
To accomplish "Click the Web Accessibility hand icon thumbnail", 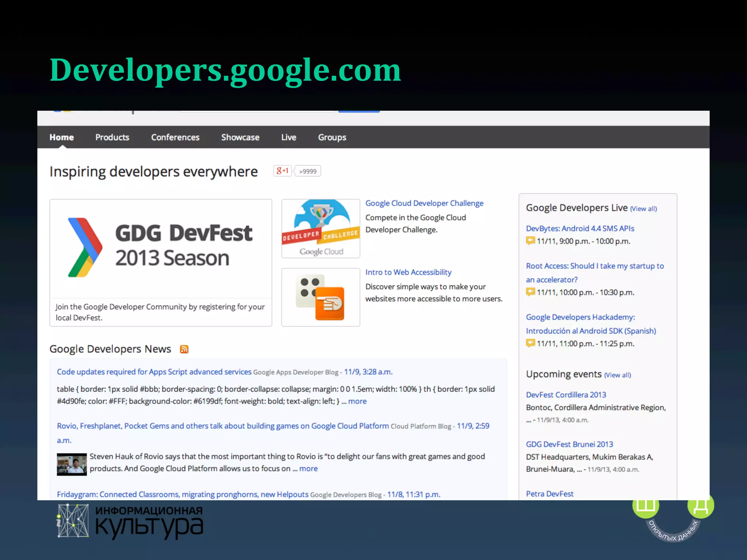I will 321,297.
